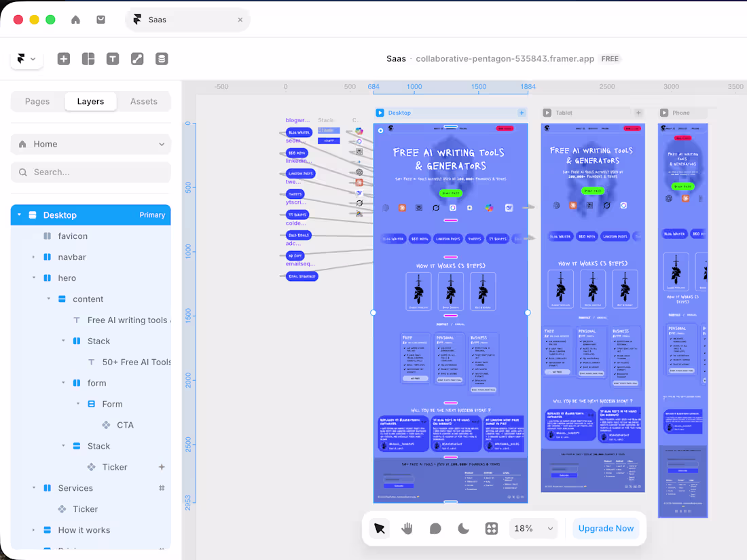Go to the home icon in the title bar
The image size is (747, 560).
tap(76, 20)
